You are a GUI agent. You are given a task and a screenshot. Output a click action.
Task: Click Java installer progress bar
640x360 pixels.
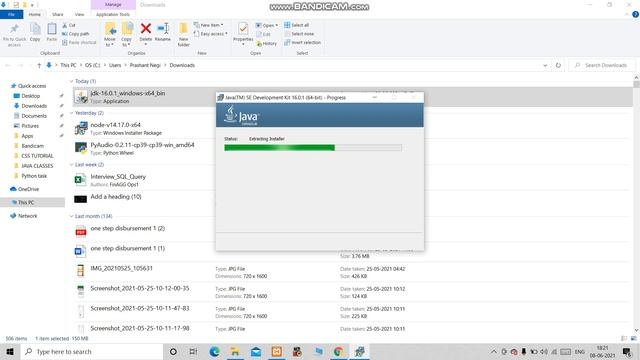pyautogui.click(x=313, y=148)
